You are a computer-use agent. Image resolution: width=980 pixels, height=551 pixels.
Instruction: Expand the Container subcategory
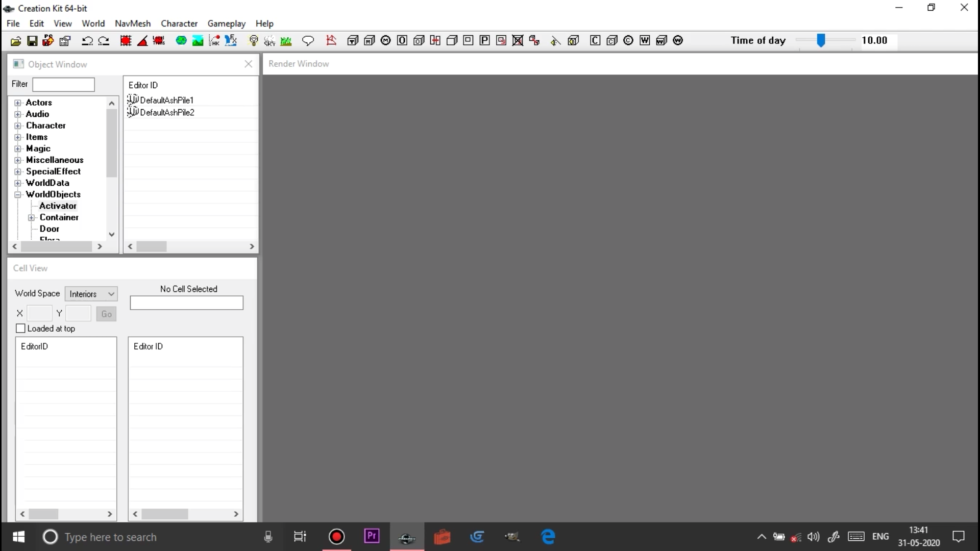point(31,217)
